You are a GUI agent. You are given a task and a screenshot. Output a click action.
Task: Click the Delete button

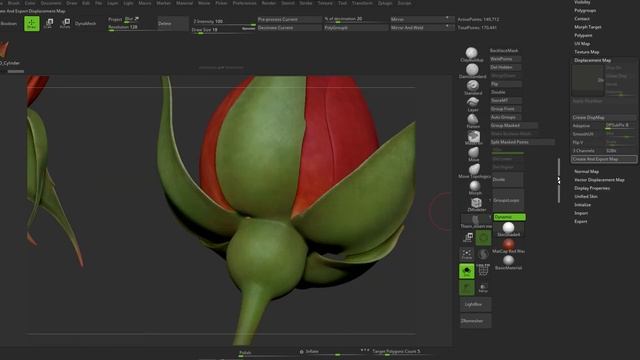173,24
